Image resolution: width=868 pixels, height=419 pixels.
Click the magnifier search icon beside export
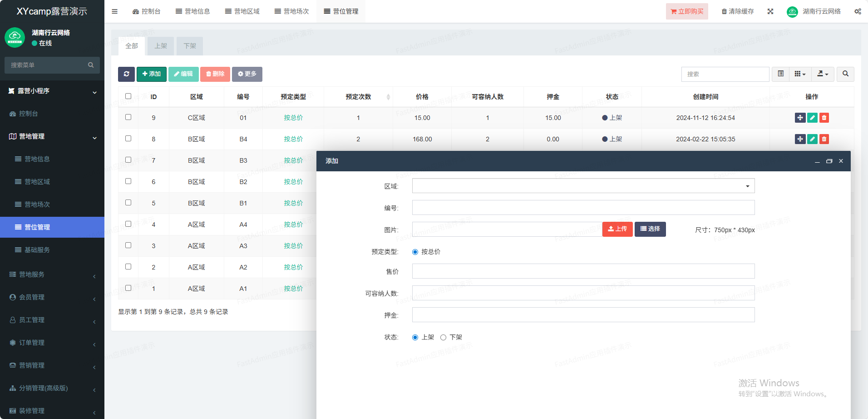(x=845, y=74)
